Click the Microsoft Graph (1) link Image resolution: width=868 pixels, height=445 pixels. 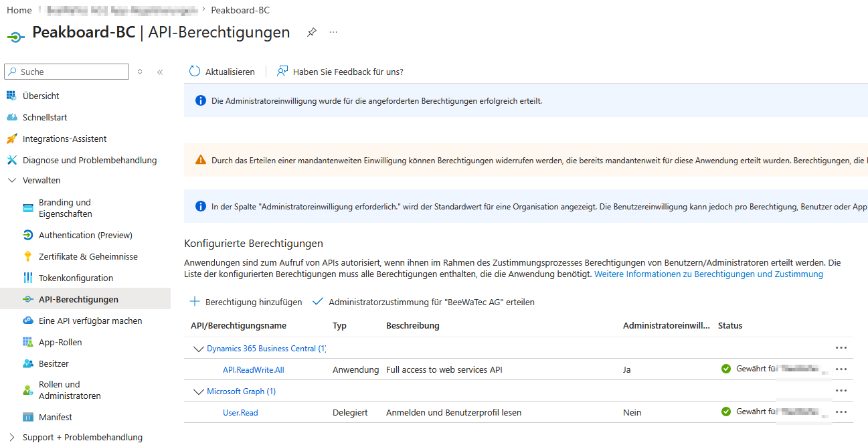(241, 391)
